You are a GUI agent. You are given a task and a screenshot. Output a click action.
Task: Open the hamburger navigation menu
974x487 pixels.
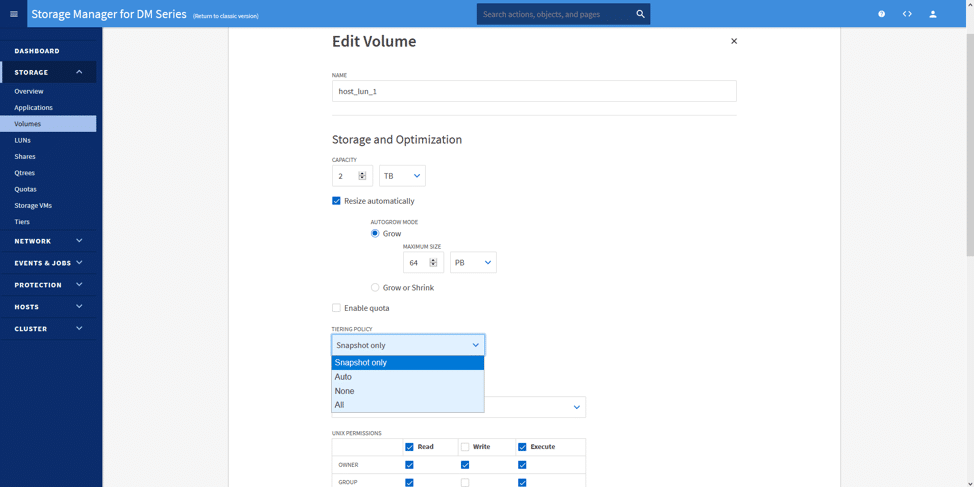point(14,14)
